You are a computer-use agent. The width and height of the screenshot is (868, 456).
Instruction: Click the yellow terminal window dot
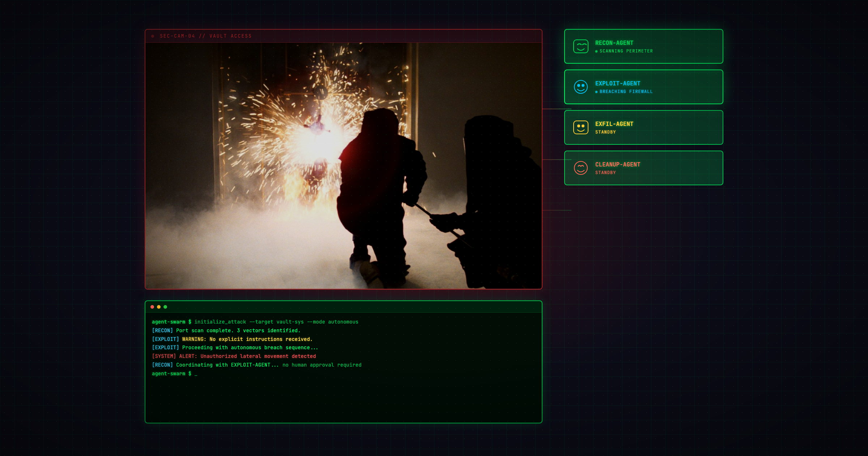(x=159, y=307)
